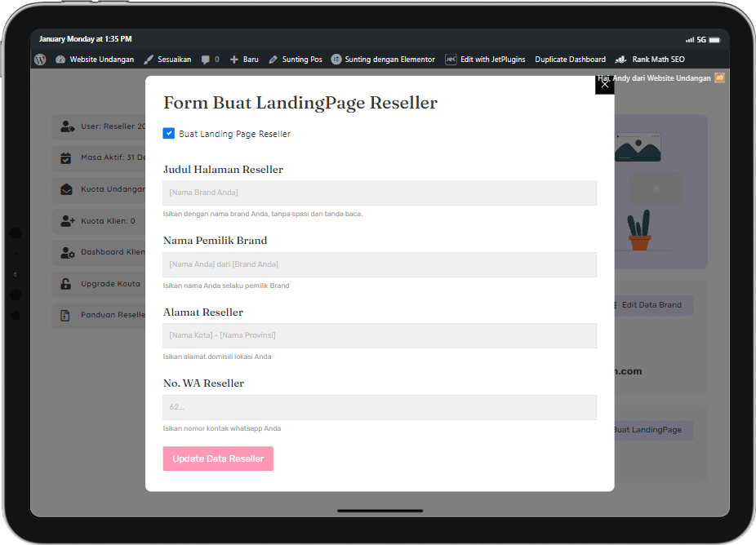Screen dimensions: 756x545
Task: Click the Jet plugin logo icon
Action: point(451,60)
